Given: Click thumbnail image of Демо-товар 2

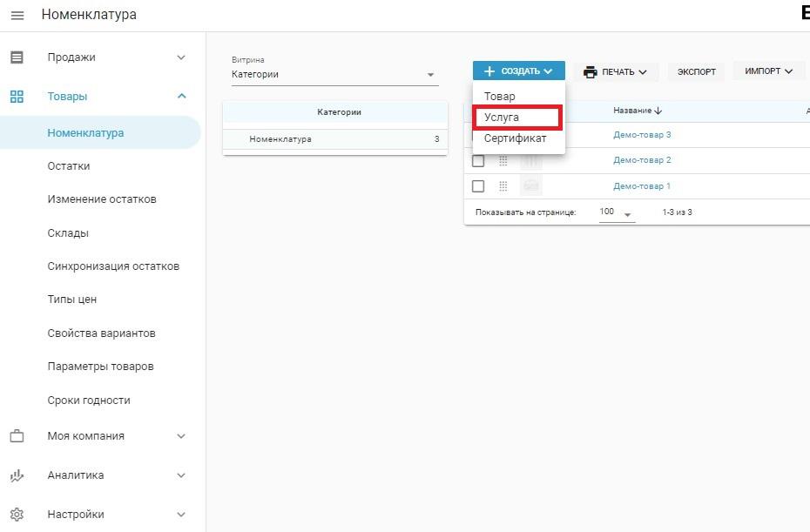Looking at the screenshot, I should click(531, 160).
